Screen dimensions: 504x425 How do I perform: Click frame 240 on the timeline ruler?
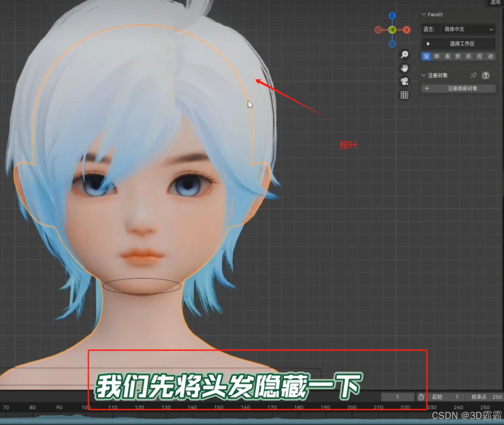[458, 407]
